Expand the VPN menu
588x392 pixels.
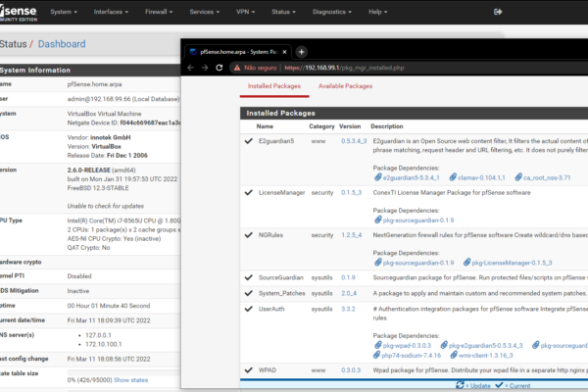click(245, 12)
